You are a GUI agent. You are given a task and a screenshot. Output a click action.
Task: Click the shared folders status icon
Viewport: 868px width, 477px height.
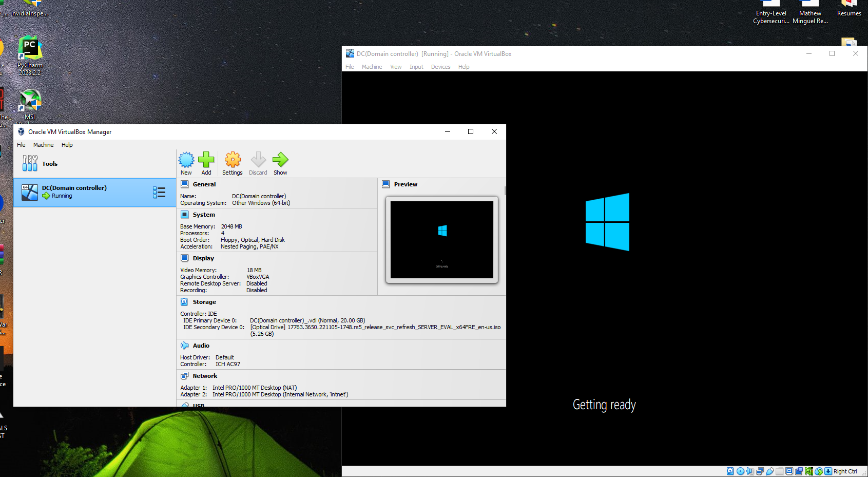pyautogui.click(x=779, y=471)
